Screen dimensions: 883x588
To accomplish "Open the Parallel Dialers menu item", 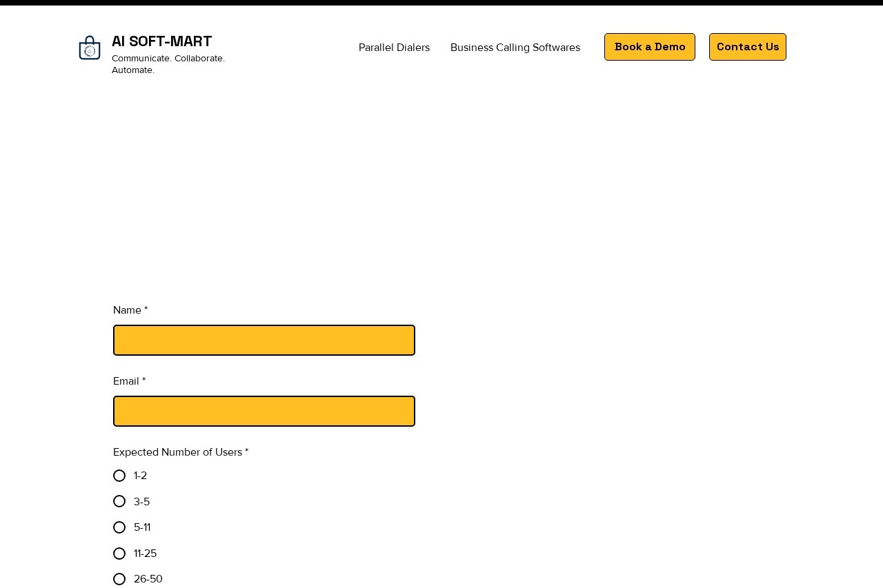I will (394, 48).
